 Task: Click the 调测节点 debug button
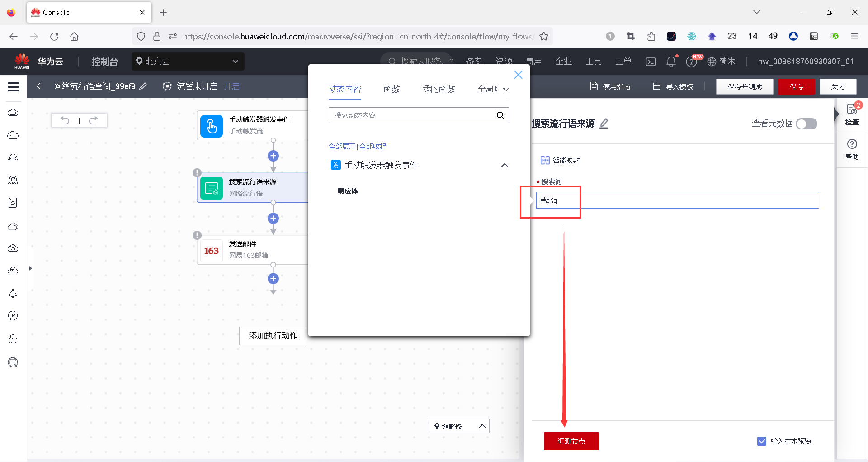(x=571, y=441)
